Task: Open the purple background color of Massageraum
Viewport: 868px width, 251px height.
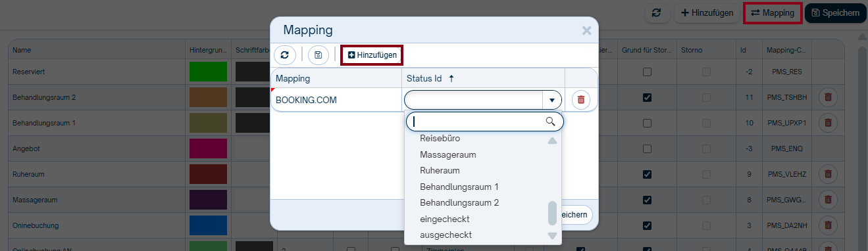Action: 208,200
